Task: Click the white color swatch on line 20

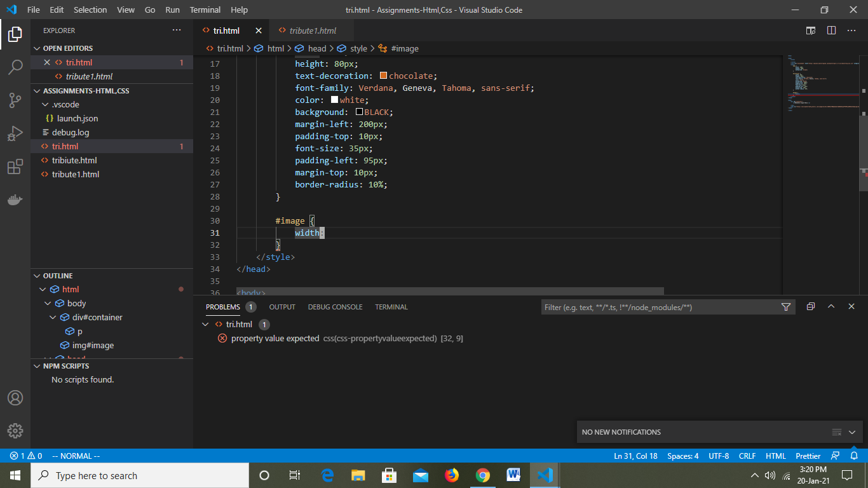Action: [x=334, y=100]
